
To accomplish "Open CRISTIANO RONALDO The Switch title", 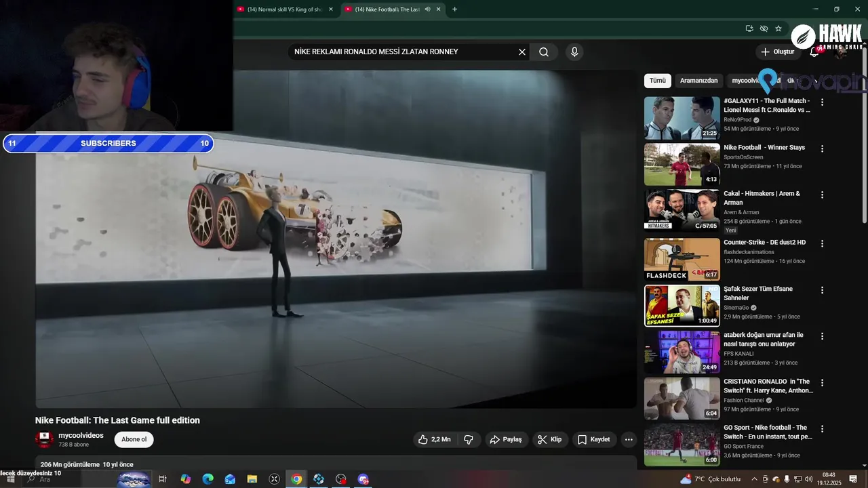I will (768, 386).
